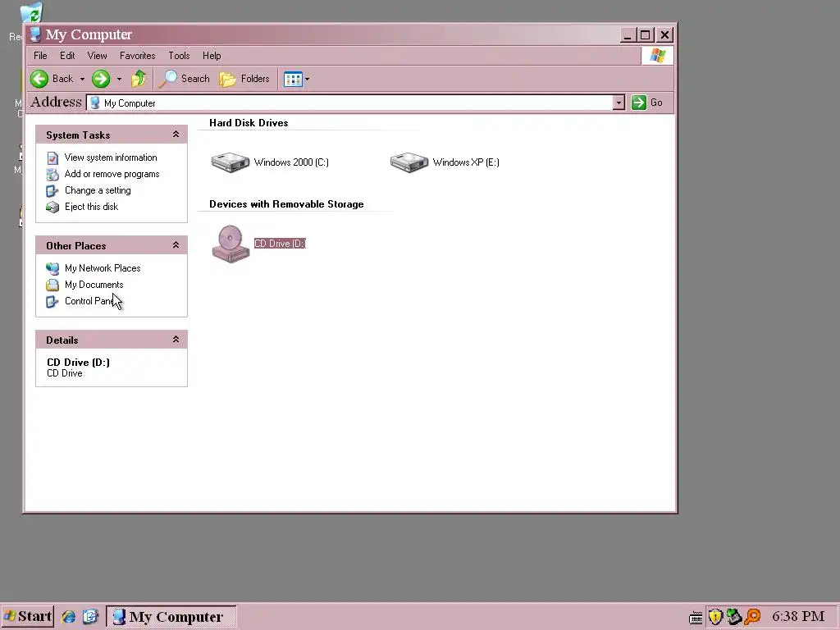Open the Help menu

(212, 56)
